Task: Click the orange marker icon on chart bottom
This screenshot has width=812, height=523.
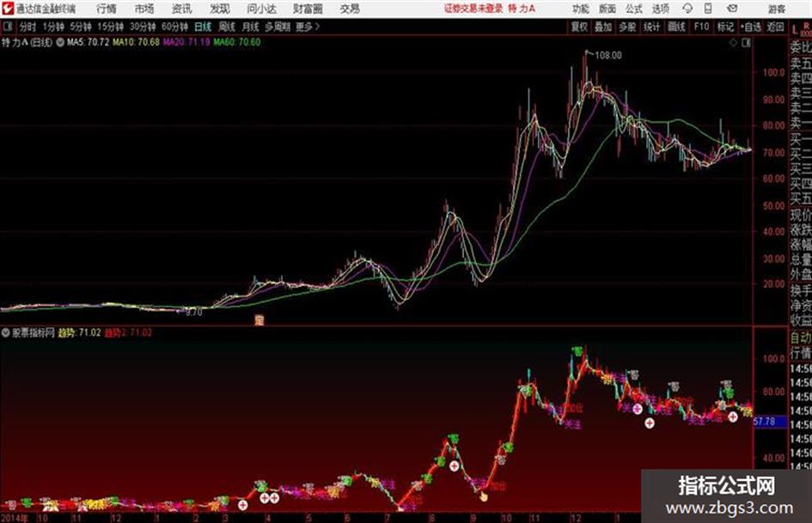Action: pyautogui.click(x=259, y=320)
